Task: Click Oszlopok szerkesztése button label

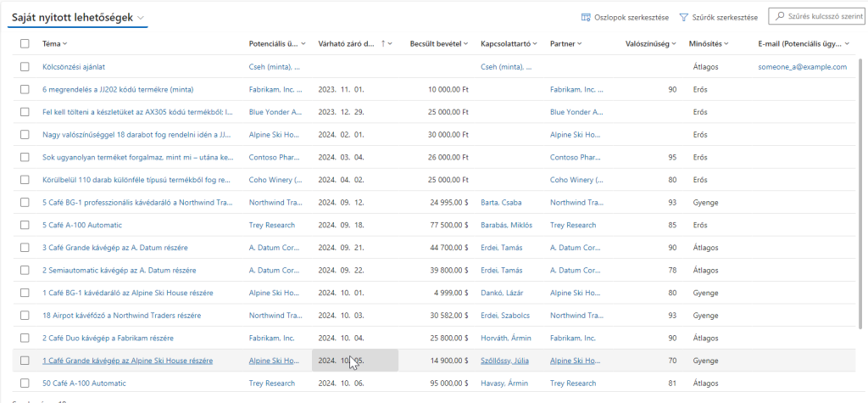Action: pos(632,17)
